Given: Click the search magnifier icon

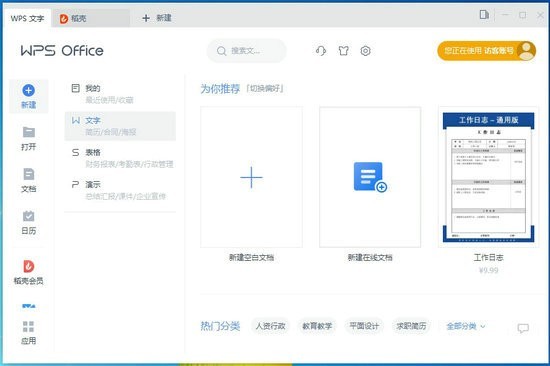Looking at the screenshot, I should (x=221, y=51).
